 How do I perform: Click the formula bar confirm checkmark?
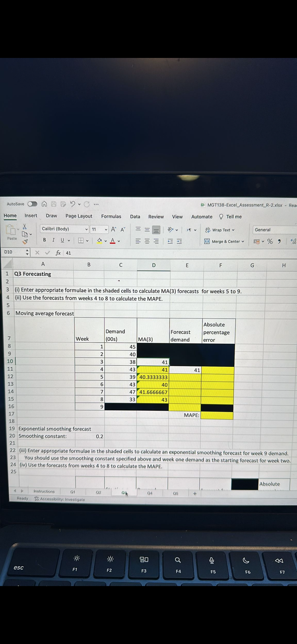coord(47,252)
